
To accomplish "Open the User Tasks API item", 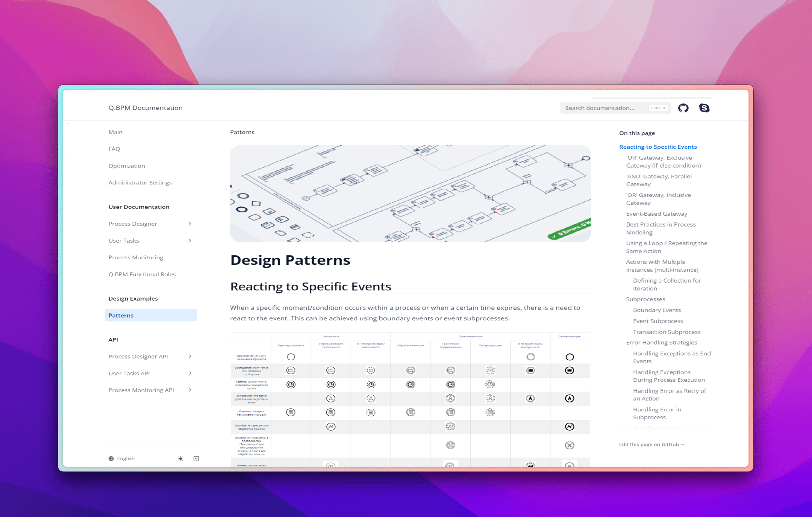I will [x=129, y=373].
